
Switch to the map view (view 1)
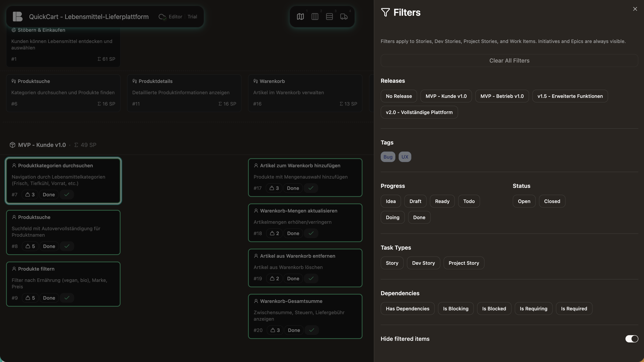(x=300, y=17)
